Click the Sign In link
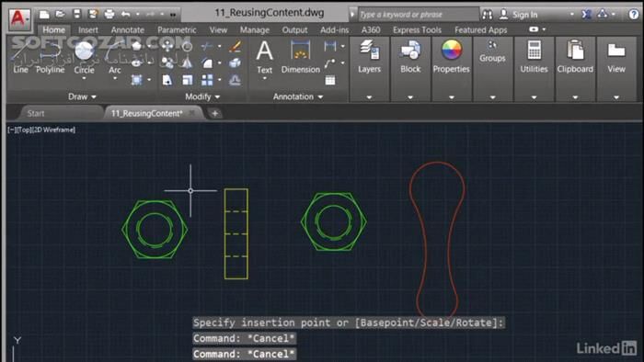The image size is (644, 362). pos(525,15)
